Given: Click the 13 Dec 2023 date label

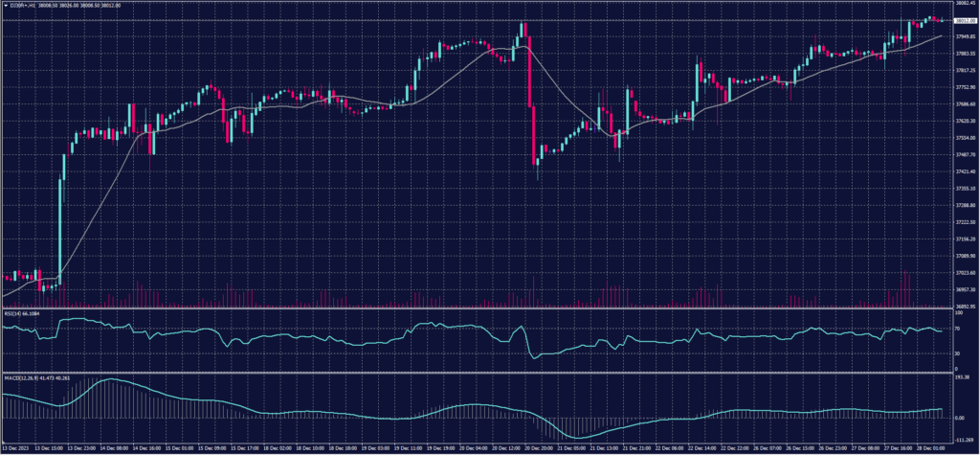Looking at the screenshot, I should [x=15, y=447].
